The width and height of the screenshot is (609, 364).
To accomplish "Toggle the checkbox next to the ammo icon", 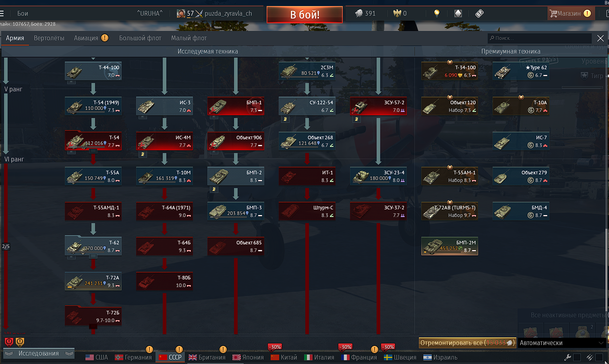I will point(599,357).
